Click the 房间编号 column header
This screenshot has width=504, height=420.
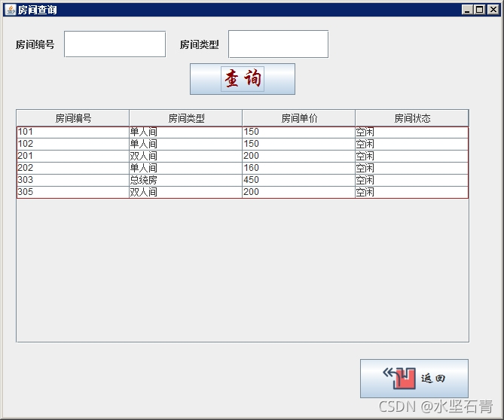pyautogui.click(x=73, y=118)
